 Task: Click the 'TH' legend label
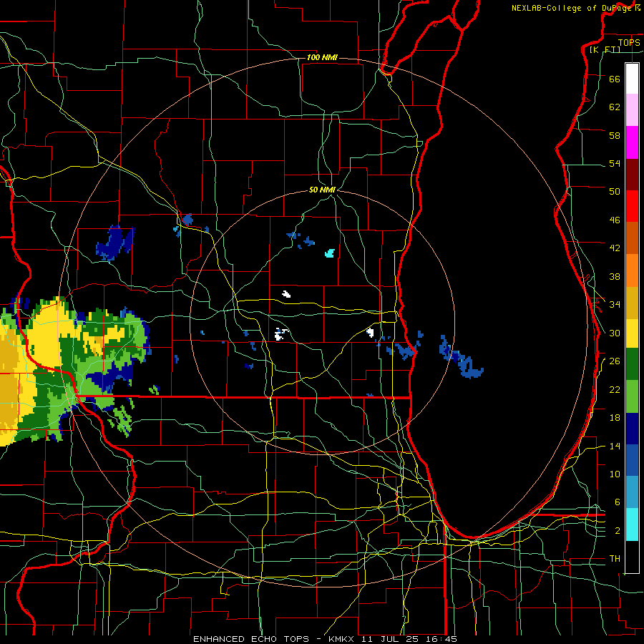click(x=615, y=558)
